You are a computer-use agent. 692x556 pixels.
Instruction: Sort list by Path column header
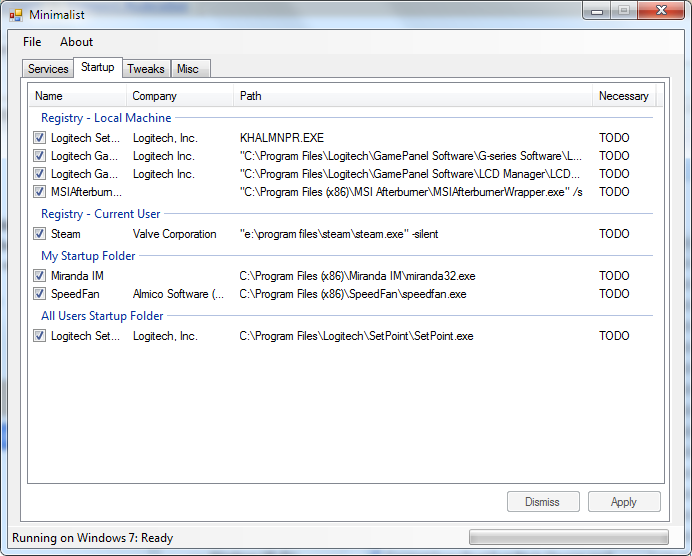click(x=413, y=96)
